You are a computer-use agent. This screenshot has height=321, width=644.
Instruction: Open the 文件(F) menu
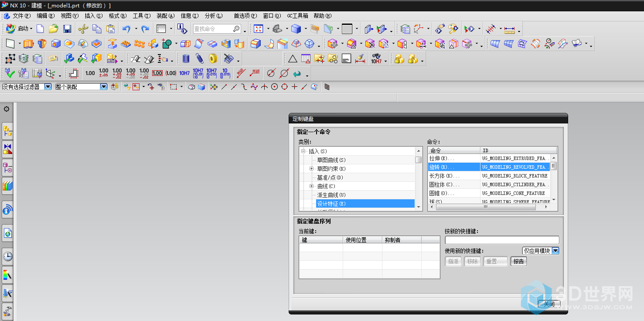coord(21,16)
